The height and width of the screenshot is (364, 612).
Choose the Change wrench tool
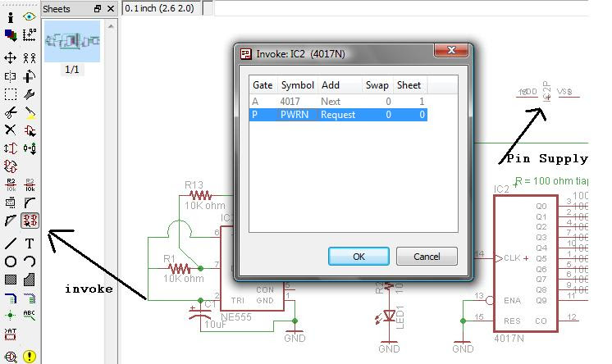(30, 94)
